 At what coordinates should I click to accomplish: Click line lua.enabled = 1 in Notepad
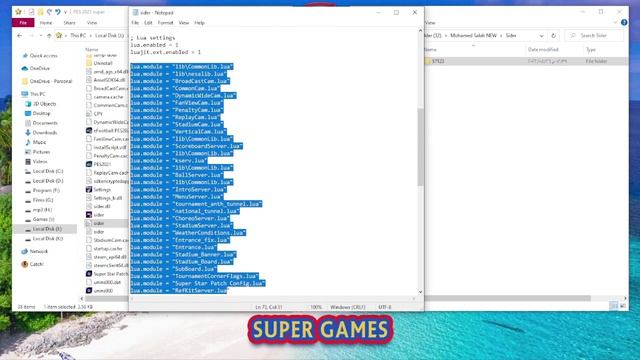pos(154,45)
